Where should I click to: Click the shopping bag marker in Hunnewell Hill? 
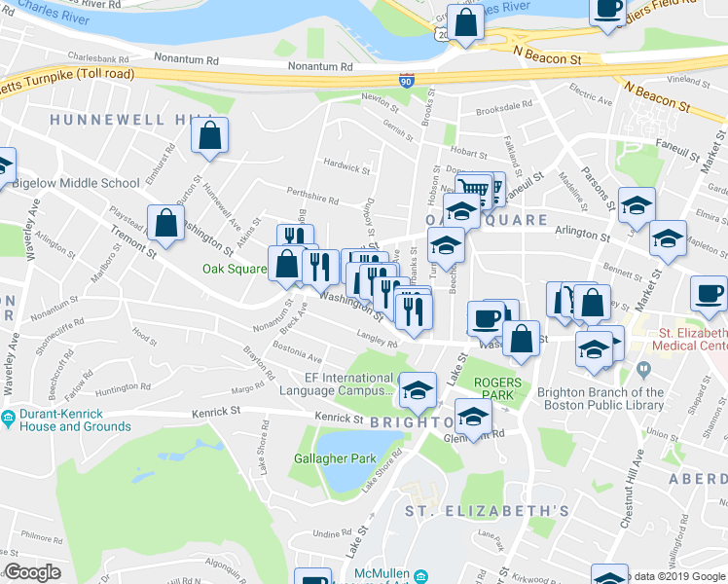point(209,137)
